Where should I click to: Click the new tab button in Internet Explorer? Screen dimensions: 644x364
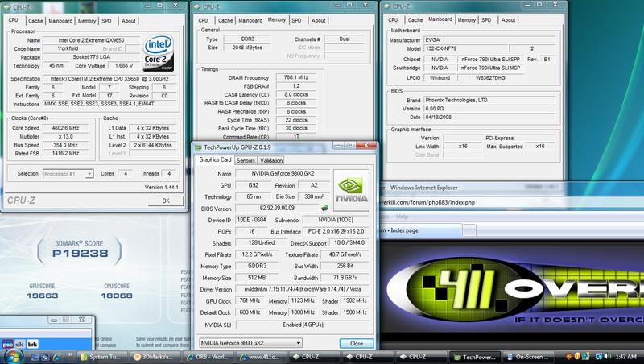[469, 230]
